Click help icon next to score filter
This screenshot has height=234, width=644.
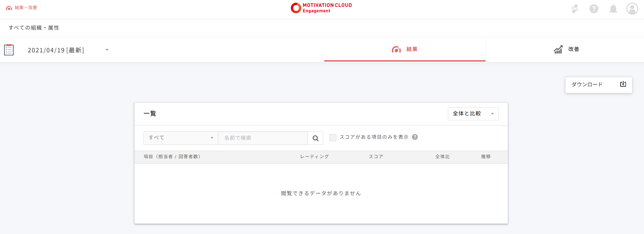coord(415,137)
